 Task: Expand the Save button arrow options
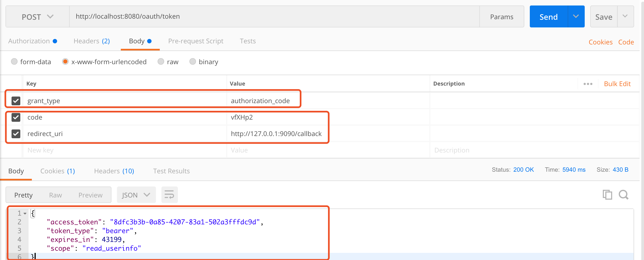625,16
